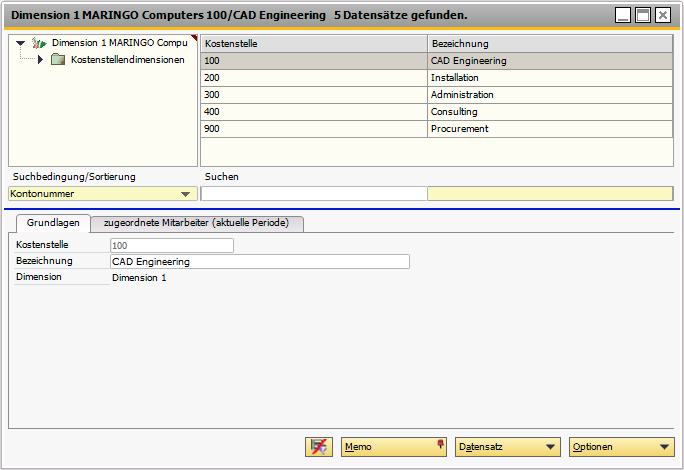Click the Bezeichnung field containing CAD Engineering
The image size is (684, 470).
260,262
